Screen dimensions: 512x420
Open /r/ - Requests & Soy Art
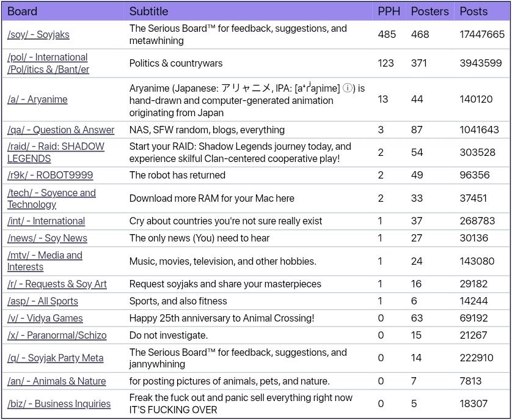(57, 284)
